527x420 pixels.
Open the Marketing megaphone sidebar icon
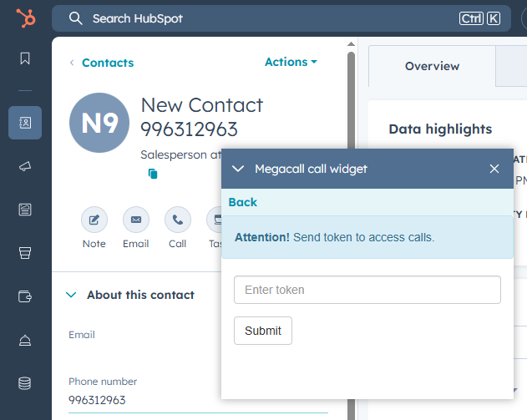25,166
